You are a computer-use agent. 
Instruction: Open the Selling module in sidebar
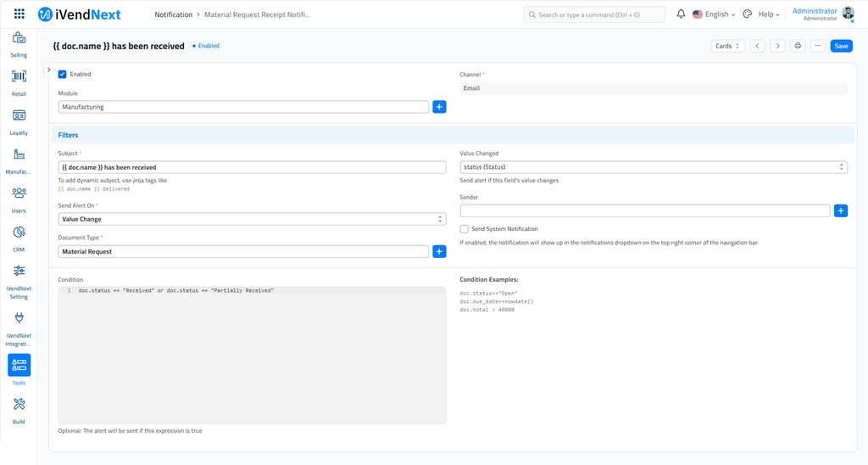pos(19,38)
